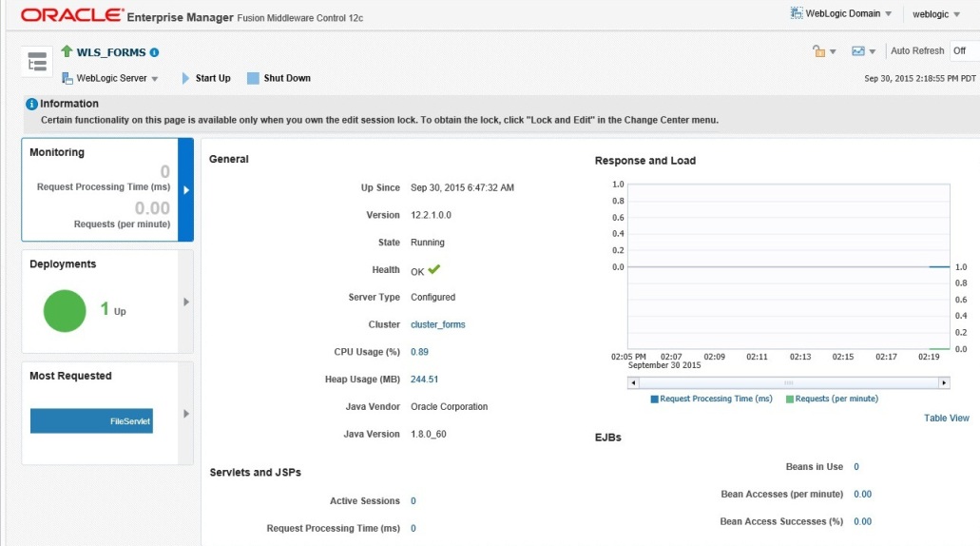Viewport: 980px width, 546px height.
Task: Open the weblogic user menu
Action: coord(935,13)
